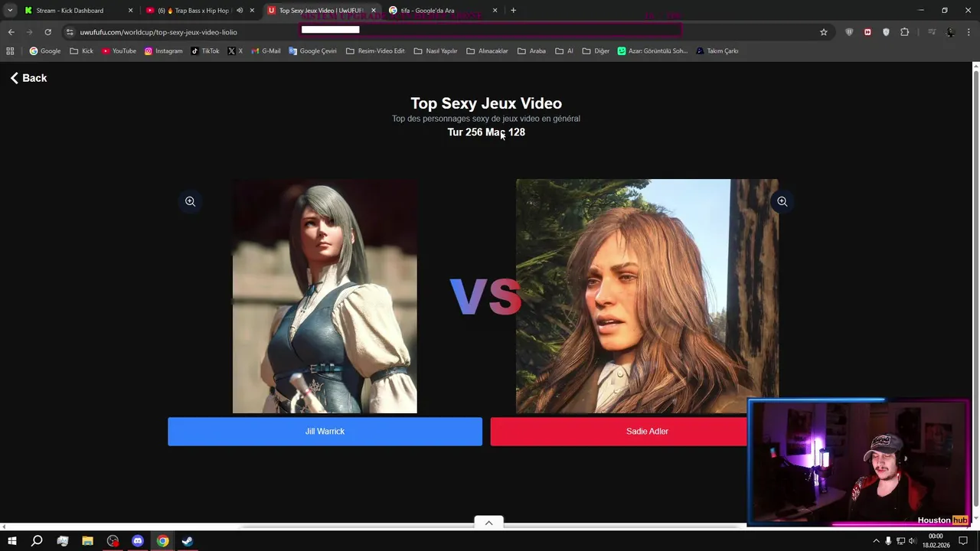Navigate back in browser history
The height and width of the screenshot is (551, 980).
pos(11,32)
